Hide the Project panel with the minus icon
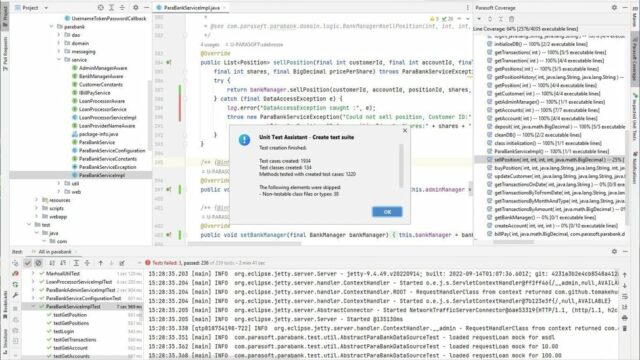640x360 pixels. tap(147, 7)
